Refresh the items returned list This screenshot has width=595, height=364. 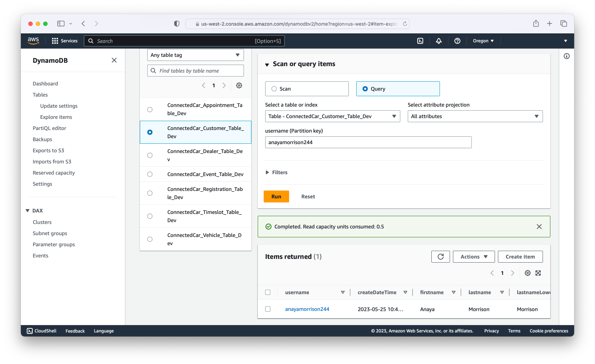(x=441, y=257)
